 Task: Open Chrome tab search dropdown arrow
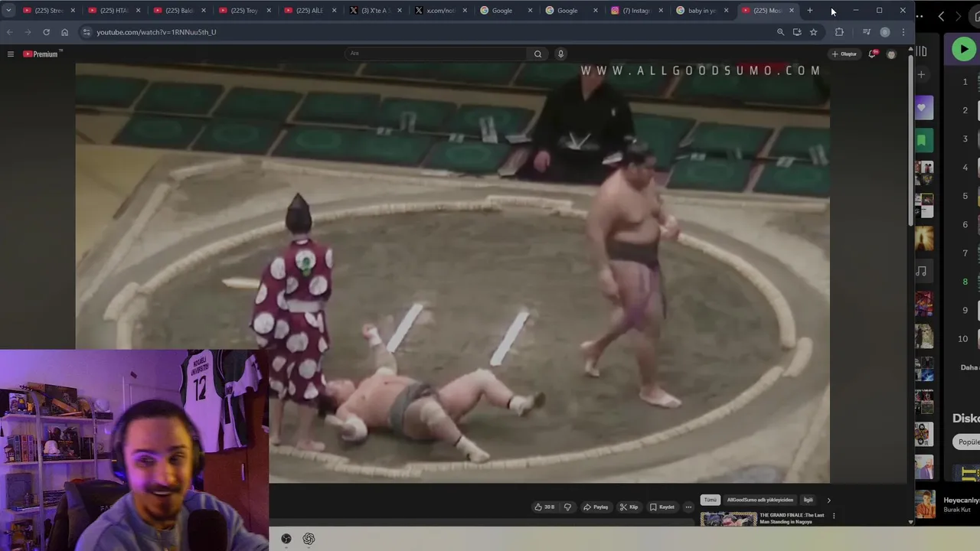pyautogui.click(x=8, y=11)
